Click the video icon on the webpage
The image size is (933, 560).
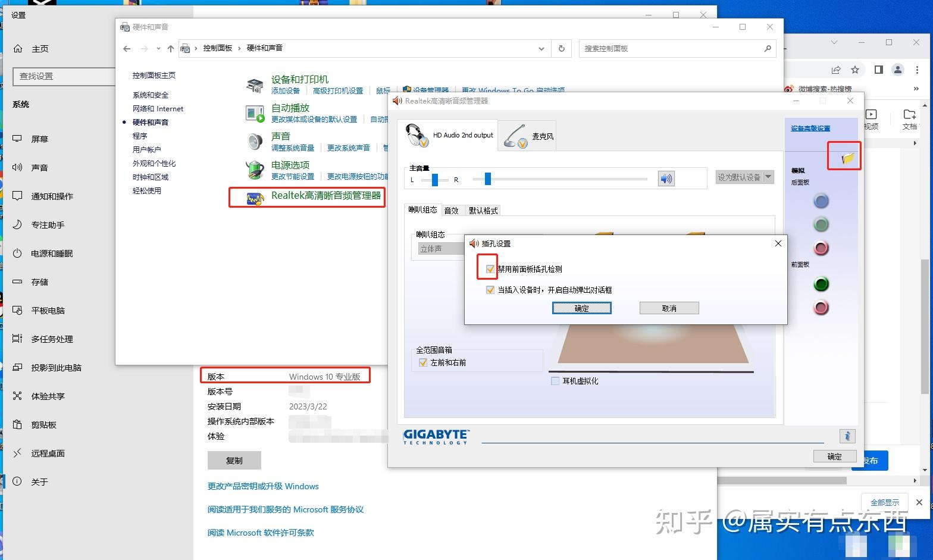(x=871, y=114)
